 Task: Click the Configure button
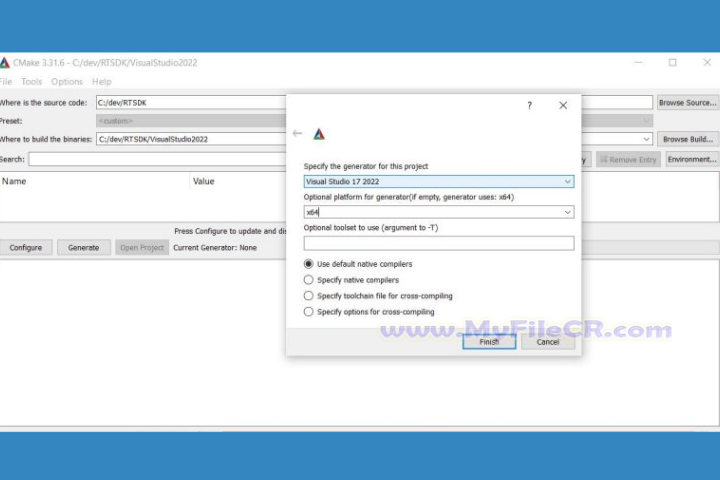tap(26, 248)
